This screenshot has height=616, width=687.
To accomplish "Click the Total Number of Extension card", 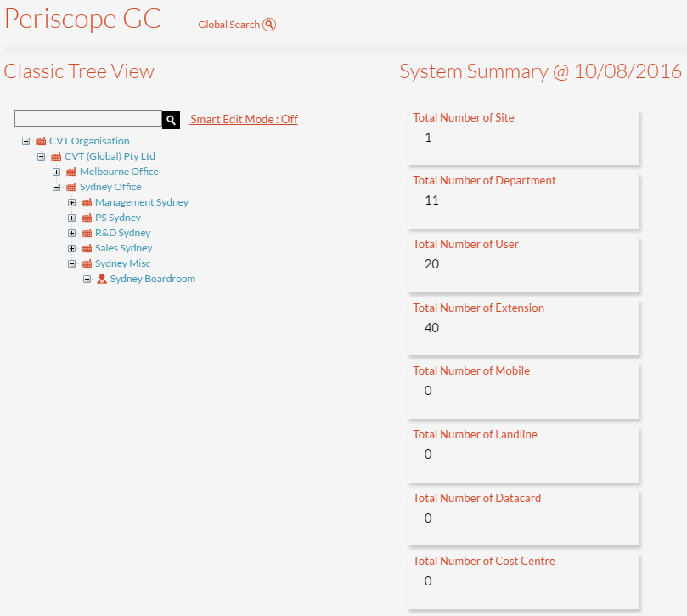I will tap(524, 327).
